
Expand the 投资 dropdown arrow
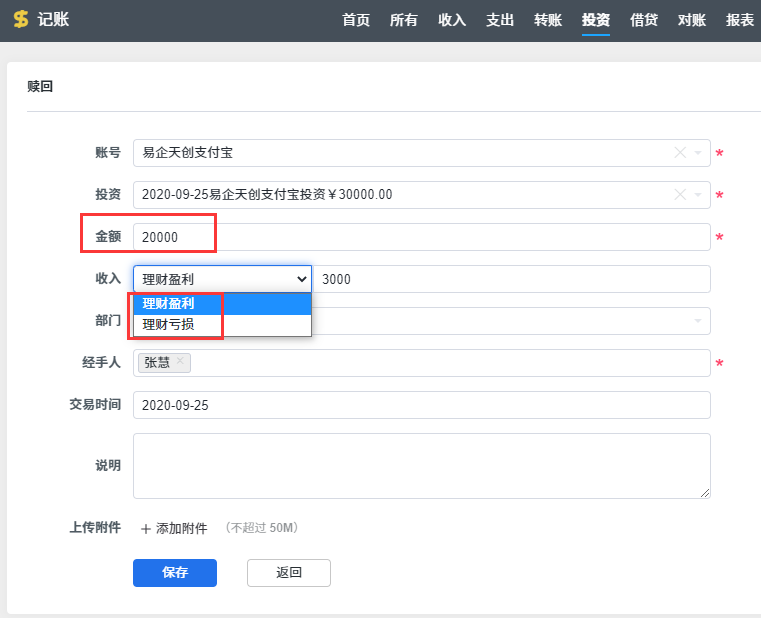(698, 195)
